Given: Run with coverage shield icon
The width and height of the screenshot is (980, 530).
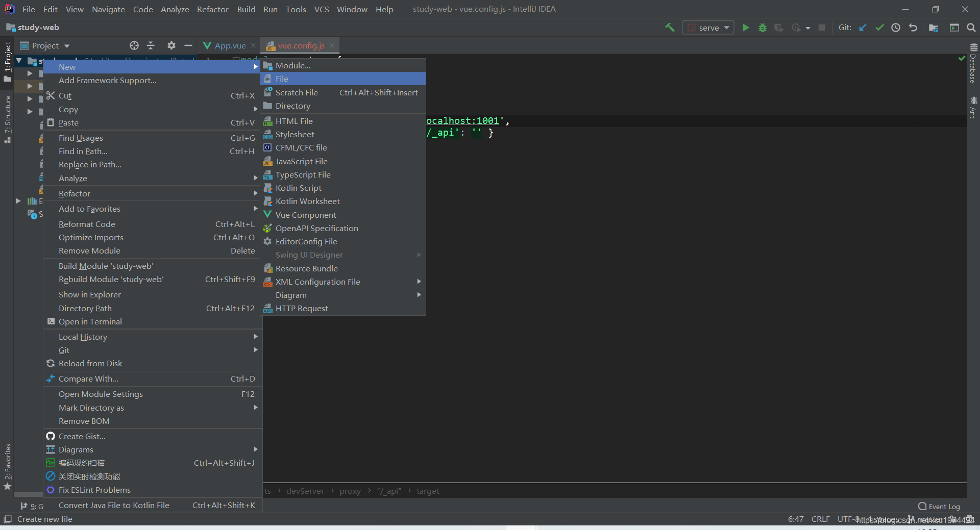Looking at the screenshot, I should coord(779,28).
